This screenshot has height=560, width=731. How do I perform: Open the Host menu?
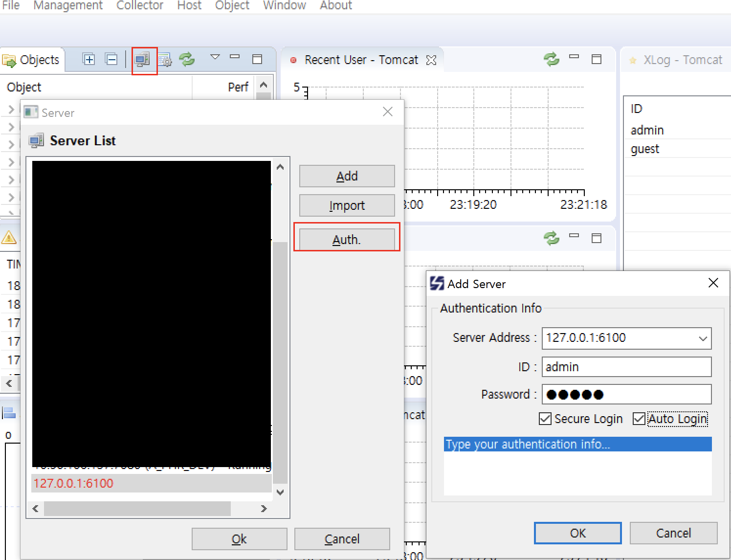point(189,5)
